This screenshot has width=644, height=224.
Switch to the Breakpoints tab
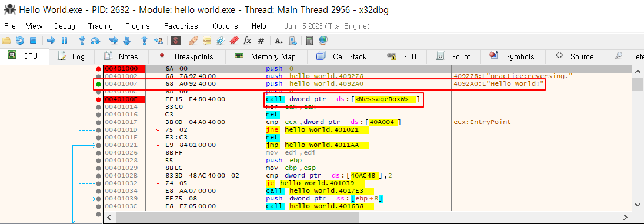(x=187, y=56)
